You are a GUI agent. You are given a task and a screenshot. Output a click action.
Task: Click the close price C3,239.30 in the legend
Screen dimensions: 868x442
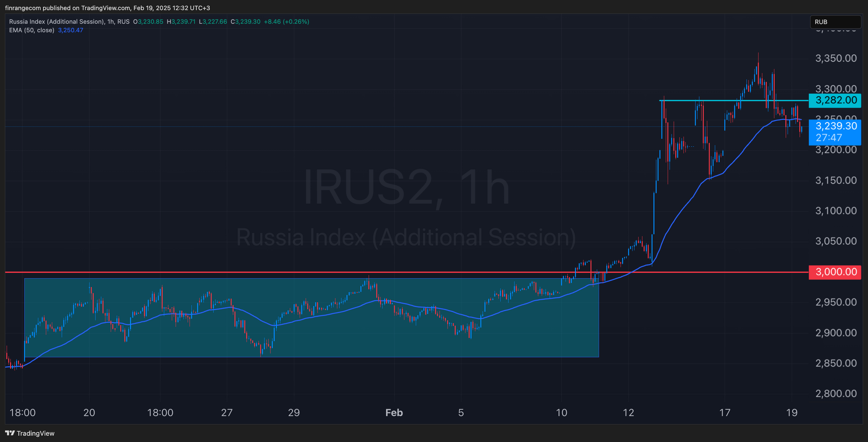(245, 22)
